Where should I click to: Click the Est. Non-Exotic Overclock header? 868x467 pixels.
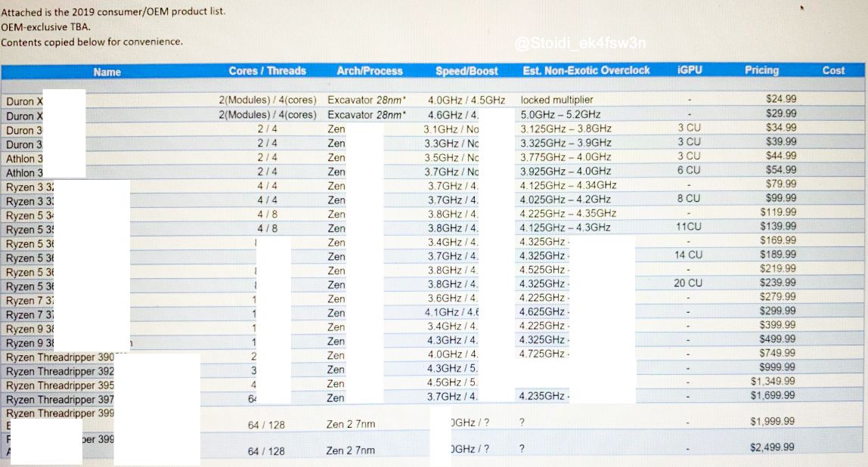[x=586, y=70]
